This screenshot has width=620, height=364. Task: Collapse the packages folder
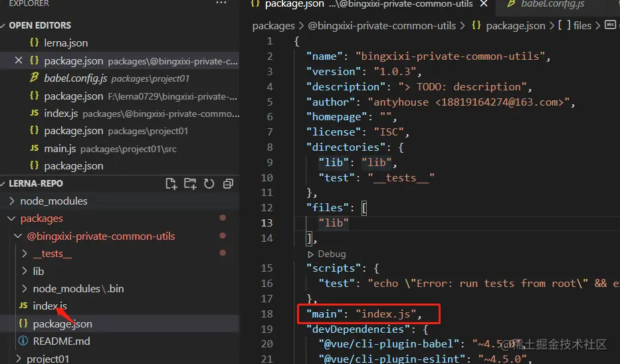(x=120, y=219)
